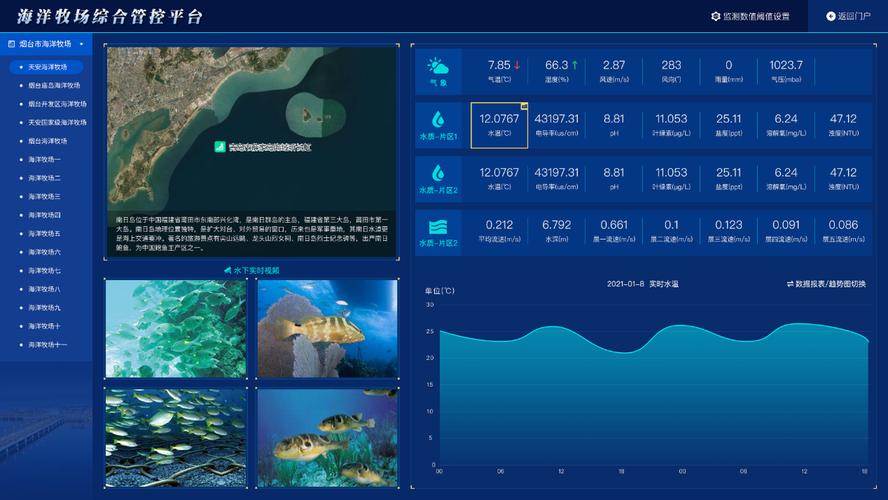This screenshot has height=500, width=888.
Task: Click 返回门户 to return to portal
Action: point(848,16)
